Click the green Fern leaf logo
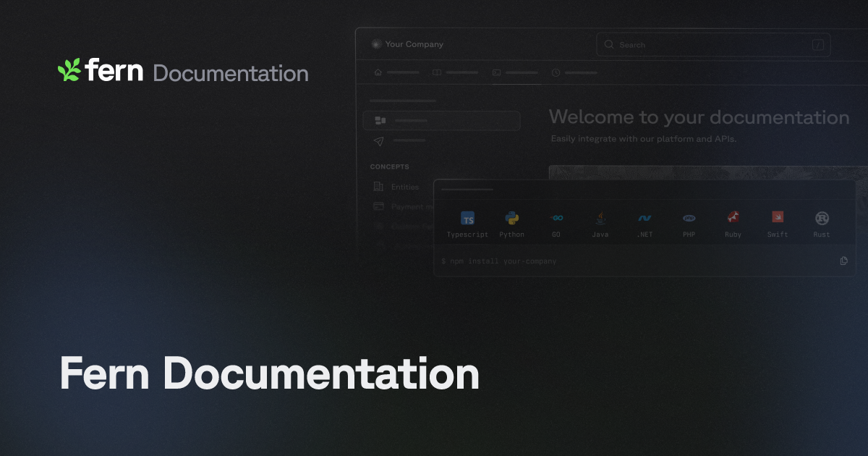The height and width of the screenshot is (456, 868). click(x=69, y=69)
